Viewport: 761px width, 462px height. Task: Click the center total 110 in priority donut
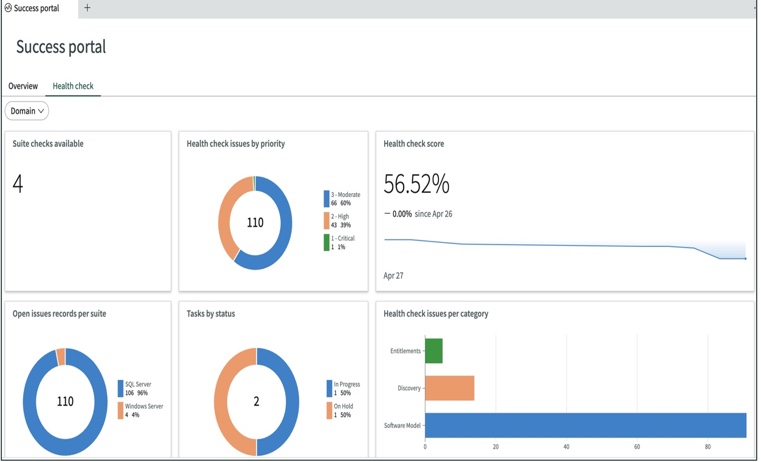pos(255,223)
